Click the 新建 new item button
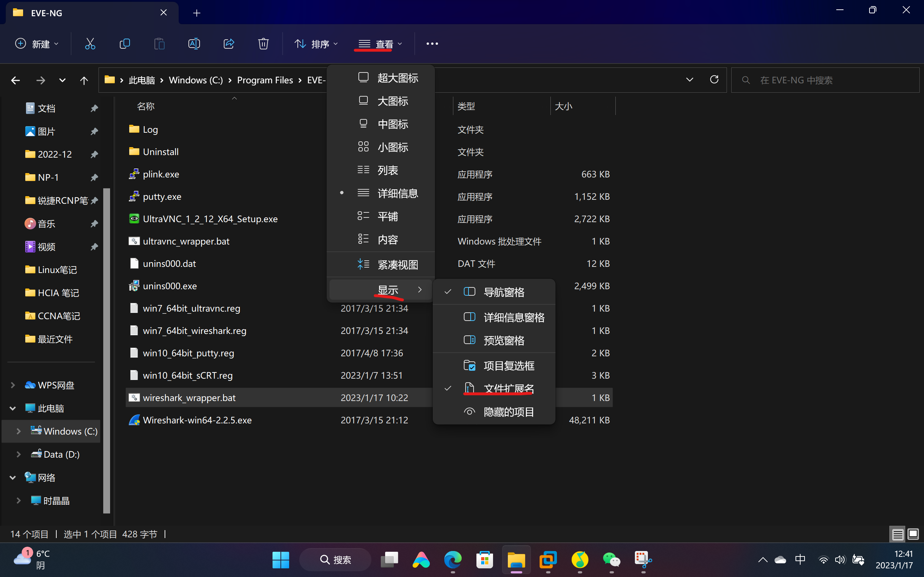The width and height of the screenshot is (924, 577). [37, 44]
